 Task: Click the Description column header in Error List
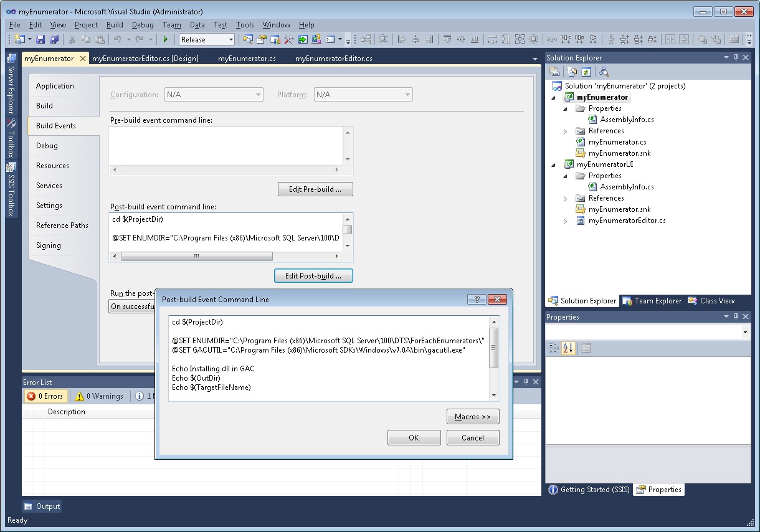coord(67,412)
